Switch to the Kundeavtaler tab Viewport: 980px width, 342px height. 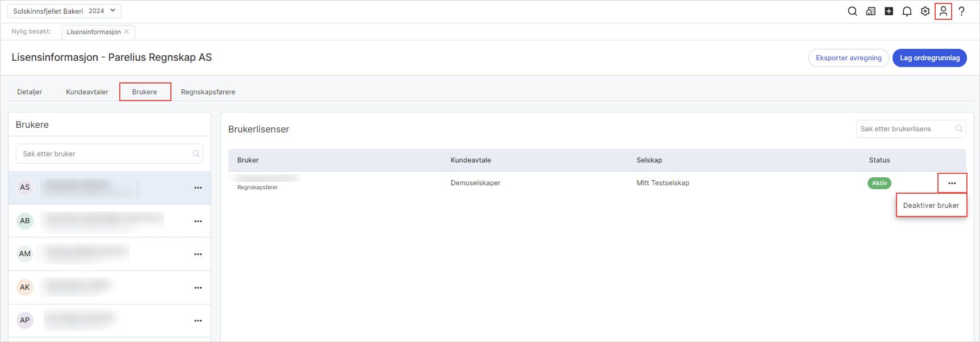click(87, 92)
